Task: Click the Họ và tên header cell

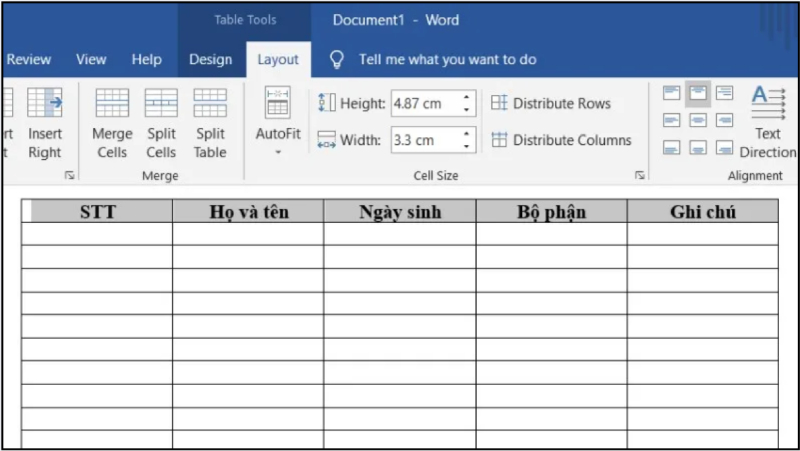Action: click(x=248, y=212)
